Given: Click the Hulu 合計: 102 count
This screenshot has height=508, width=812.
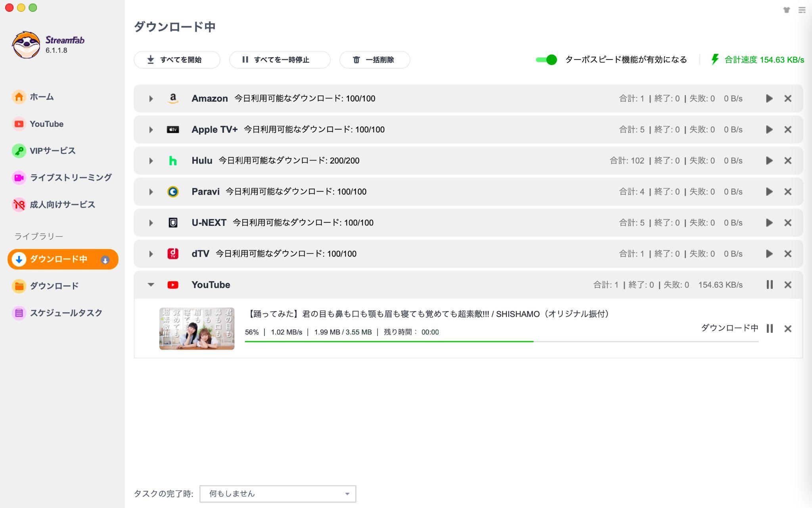Looking at the screenshot, I should 627,160.
